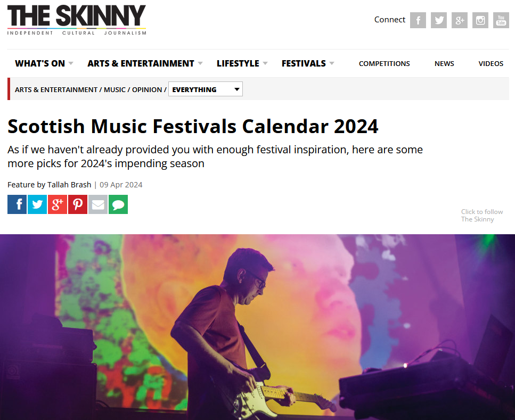Open the Everything filter dropdown
515x420 pixels.
206,89
